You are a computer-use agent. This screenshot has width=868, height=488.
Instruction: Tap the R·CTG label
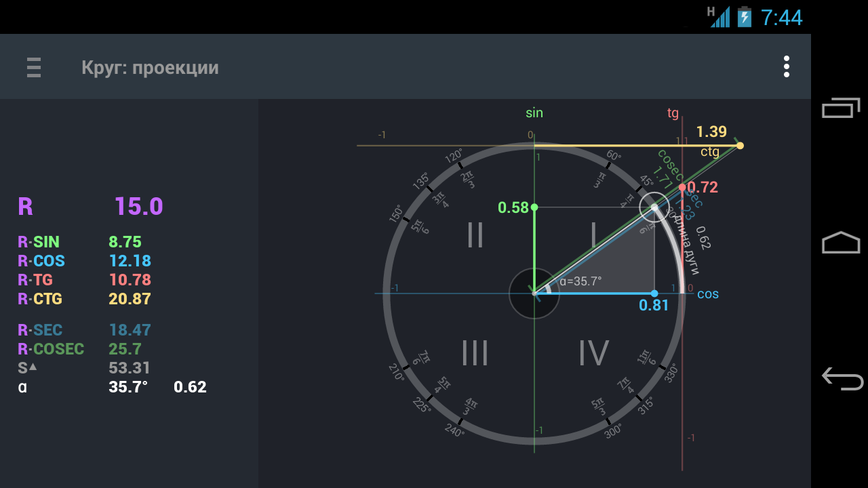[40, 299]
